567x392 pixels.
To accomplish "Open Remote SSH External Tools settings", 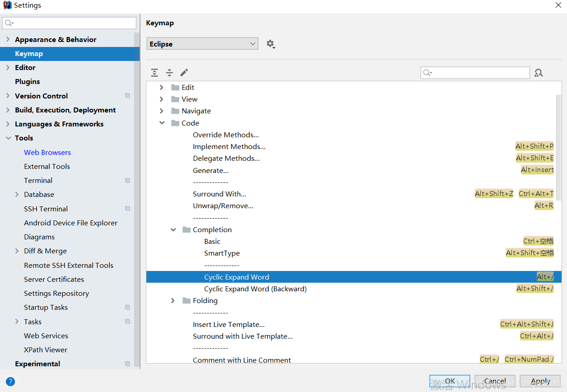I will (x=69, y=265).
